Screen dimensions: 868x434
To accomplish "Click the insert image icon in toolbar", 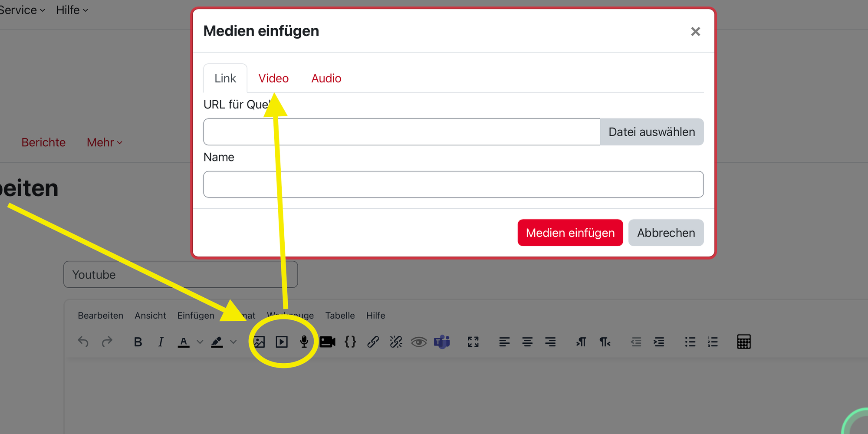I will coord(259,342).
